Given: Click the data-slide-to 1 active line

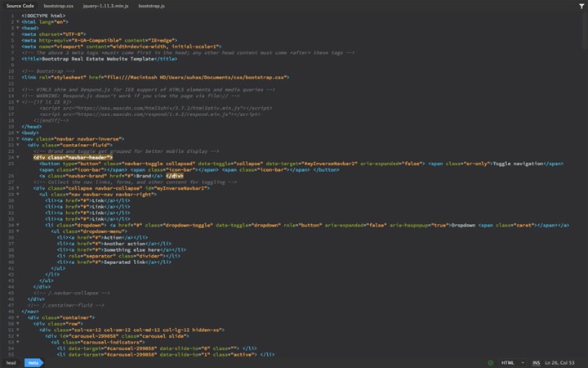Looking at the screenshot, I should pyautogui.click(x=166, y=354).
